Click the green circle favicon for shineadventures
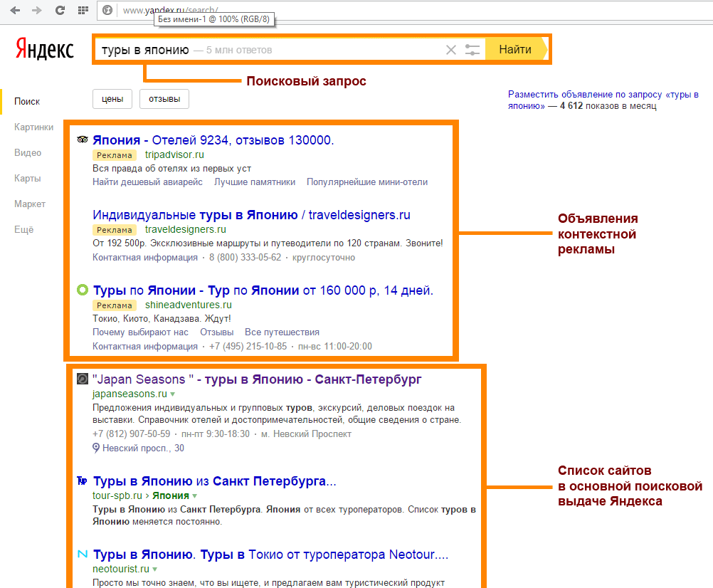The width and height of the screenshot is (713, 588). point(83,290)
